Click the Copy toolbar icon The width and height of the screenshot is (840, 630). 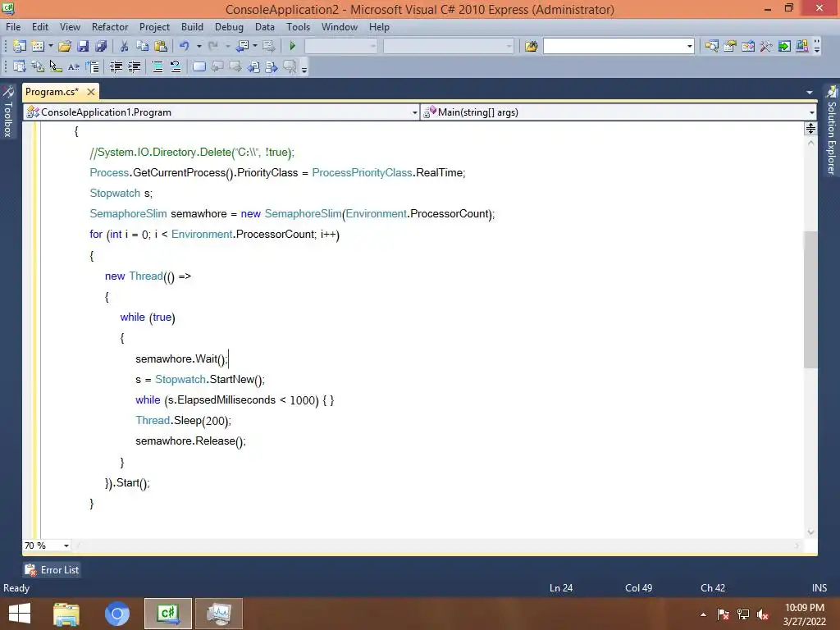click(x=143, y=46)
